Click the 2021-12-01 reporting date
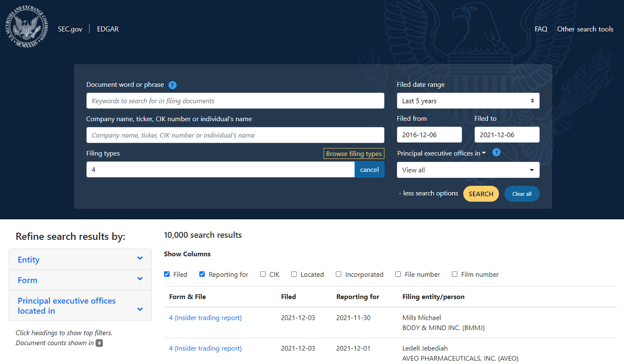 point(353,348)
